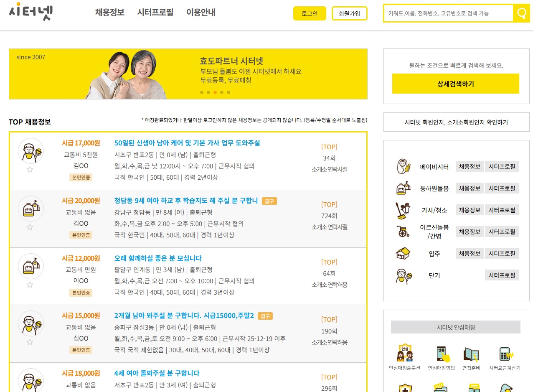Favorite the 신생아 케어 listing star
This screenshot has width=533, height=392.
pyautogui.click(x=30, y=170)
